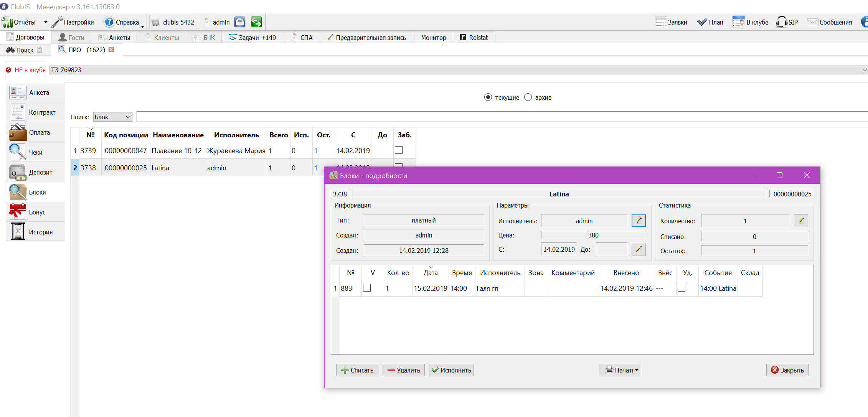Viewport: 868px width, 417px height.
Task: Open Блоки section
Action: (35, 192)
